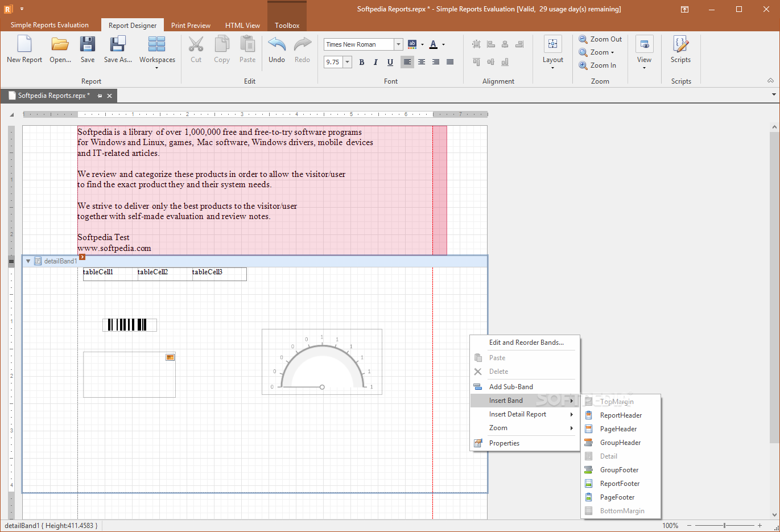Click Edit and Reorder Bands option
The image size is (780, 532).
[x=526, y=343]
